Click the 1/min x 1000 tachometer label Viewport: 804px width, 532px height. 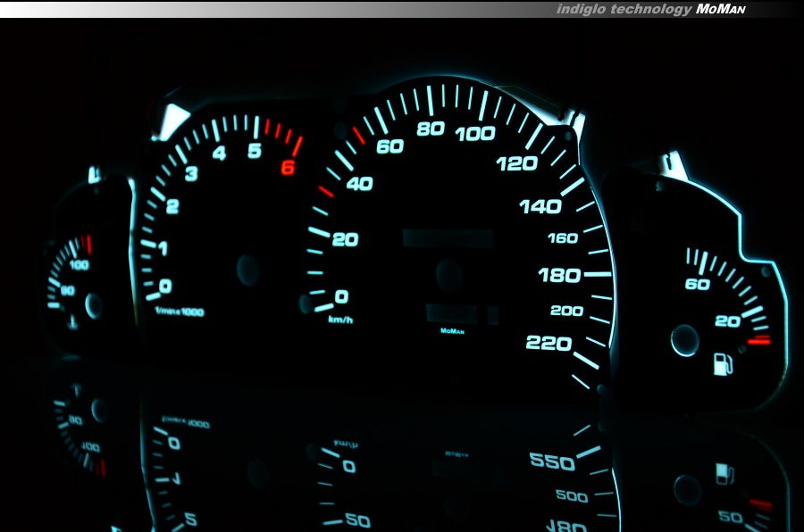point(179,312)
